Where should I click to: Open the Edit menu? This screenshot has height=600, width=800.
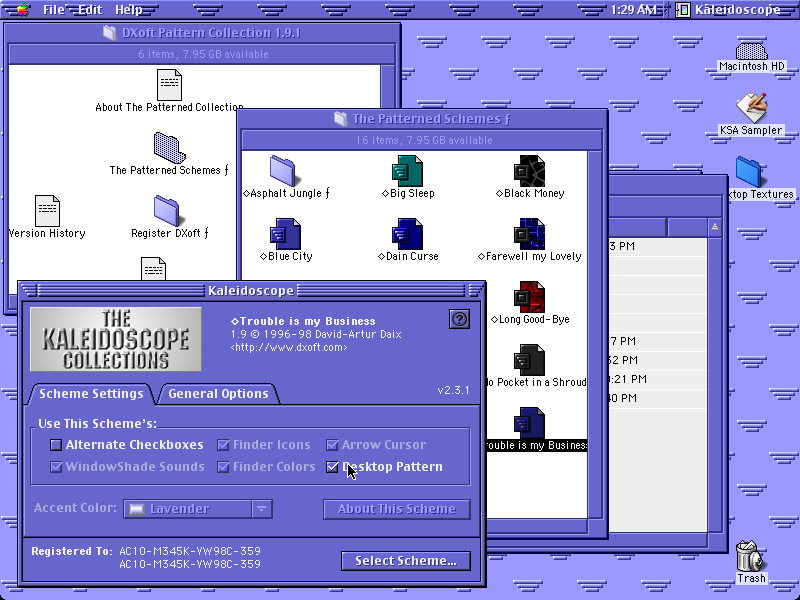point(90,10)
